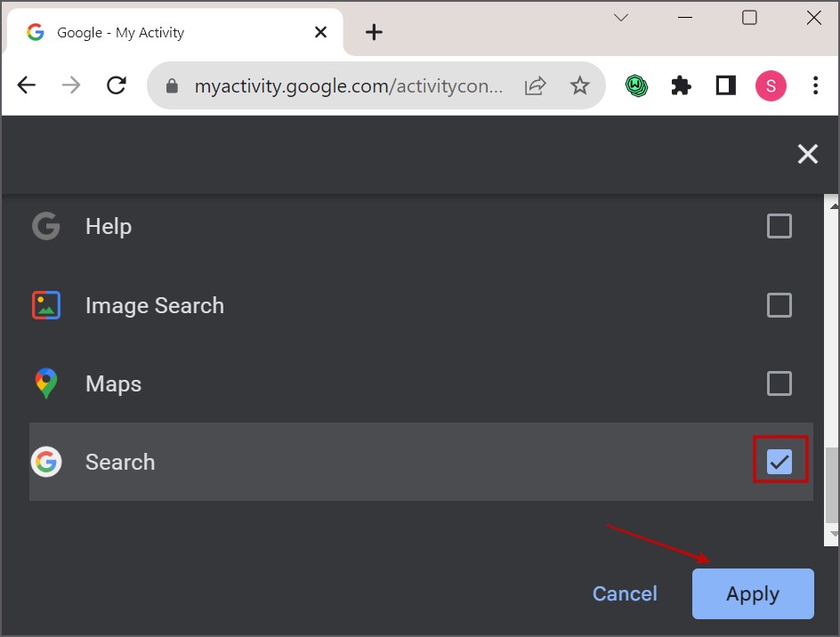Open the green W extension icon
Viewport: 840px width, 637px height.
pyautogui.click(x=636, y=85)
